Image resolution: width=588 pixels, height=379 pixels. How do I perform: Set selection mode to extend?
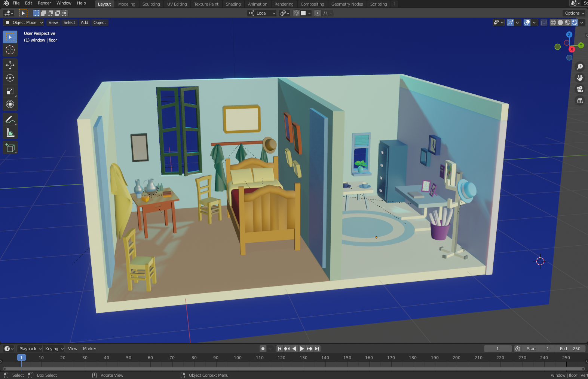(x=43, y=13)
